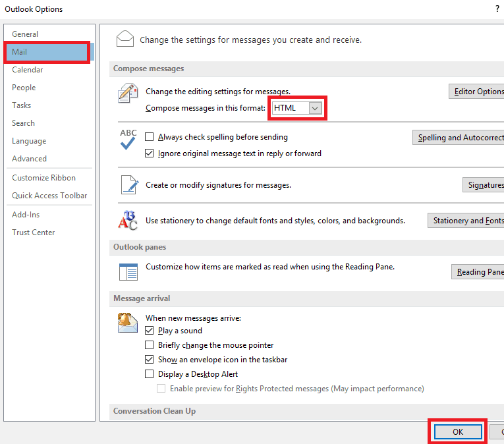Open the Signatures button
504x444 pixels.
coord(484,185)
